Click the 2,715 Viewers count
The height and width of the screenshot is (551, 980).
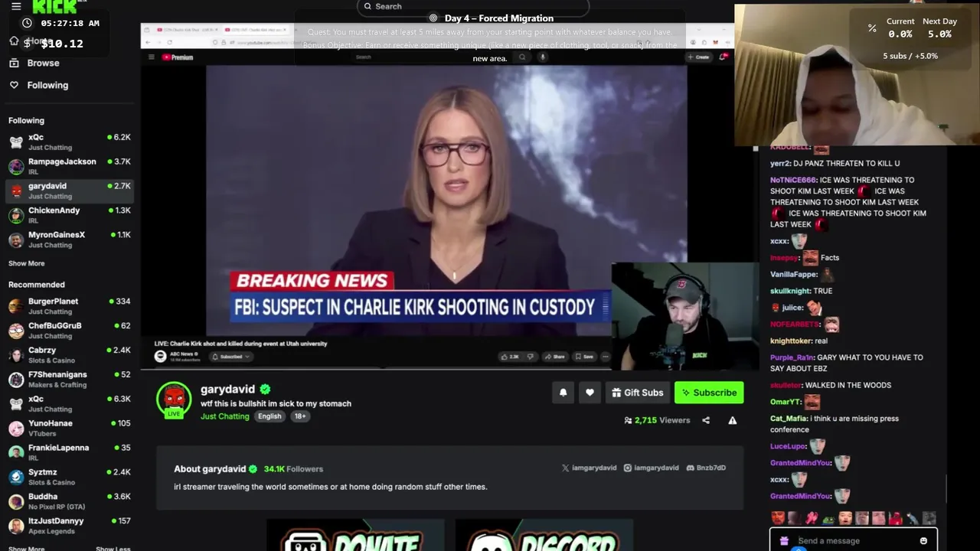(x=657, y=420)
